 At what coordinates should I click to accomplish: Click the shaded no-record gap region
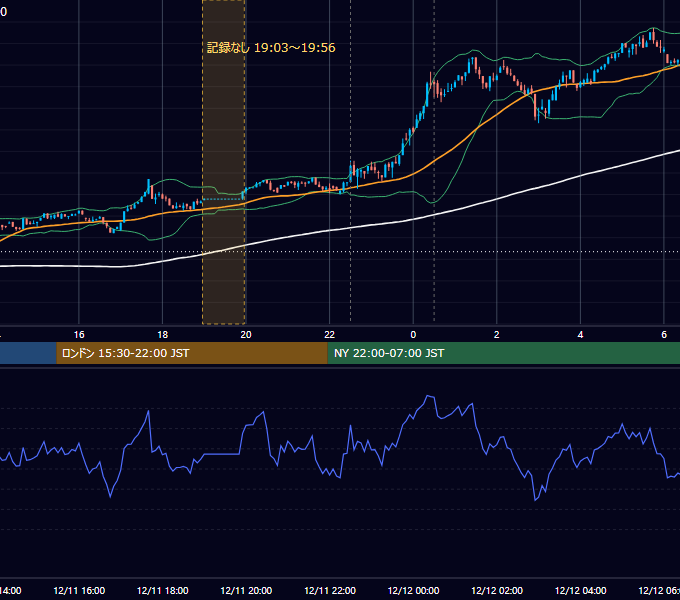[x=224, y=162]
